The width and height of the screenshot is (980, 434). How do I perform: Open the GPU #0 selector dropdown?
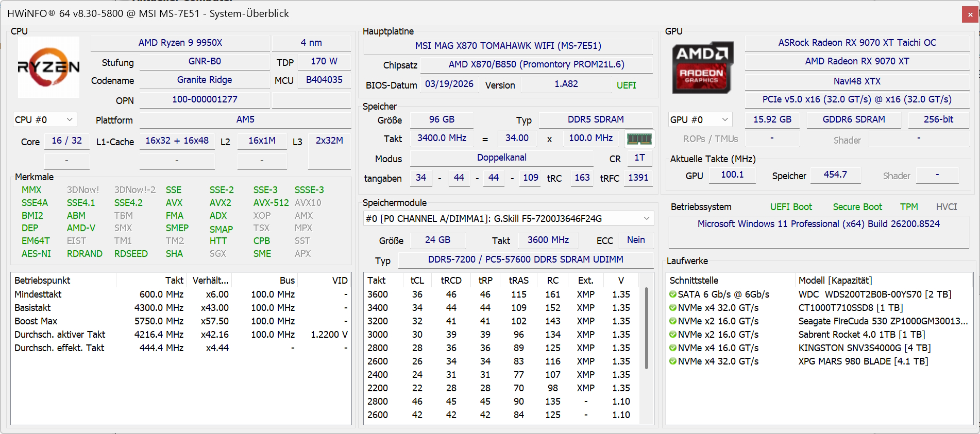tap(700, 120)
